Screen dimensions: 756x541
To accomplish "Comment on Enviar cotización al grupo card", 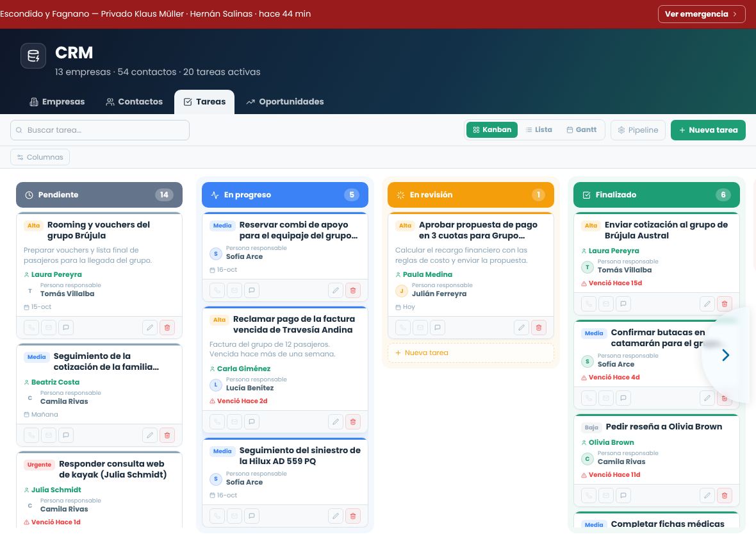I will point(623,304).
